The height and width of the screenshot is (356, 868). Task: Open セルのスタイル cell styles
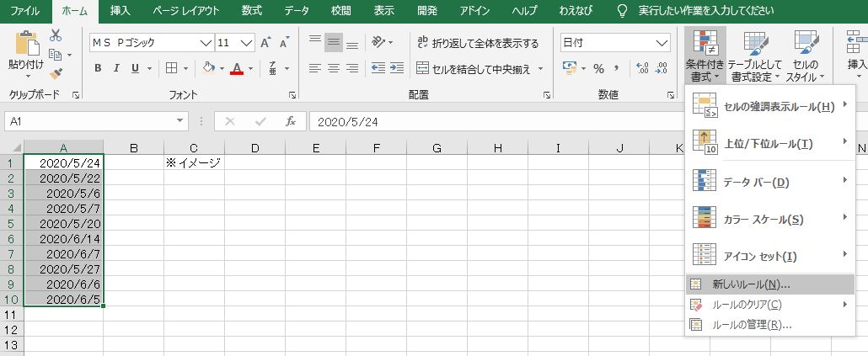pyautogui.click(x=806, y=56)
